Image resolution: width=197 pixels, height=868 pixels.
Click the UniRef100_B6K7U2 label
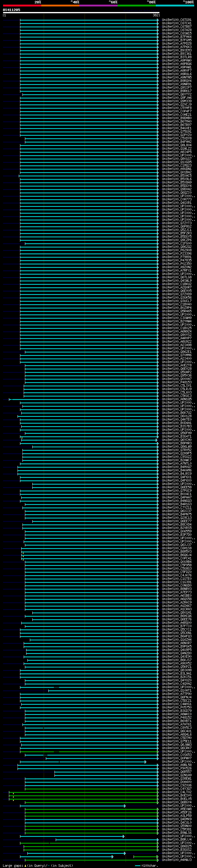tap(176, 413)
